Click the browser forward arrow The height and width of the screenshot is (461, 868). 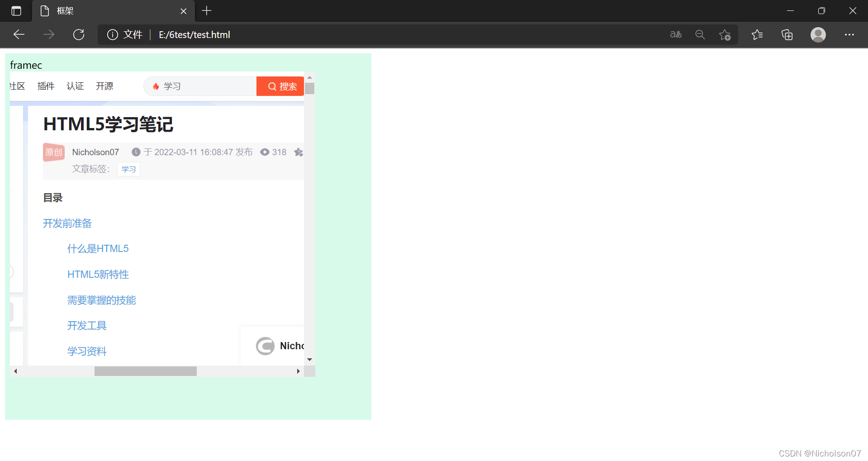49,34
